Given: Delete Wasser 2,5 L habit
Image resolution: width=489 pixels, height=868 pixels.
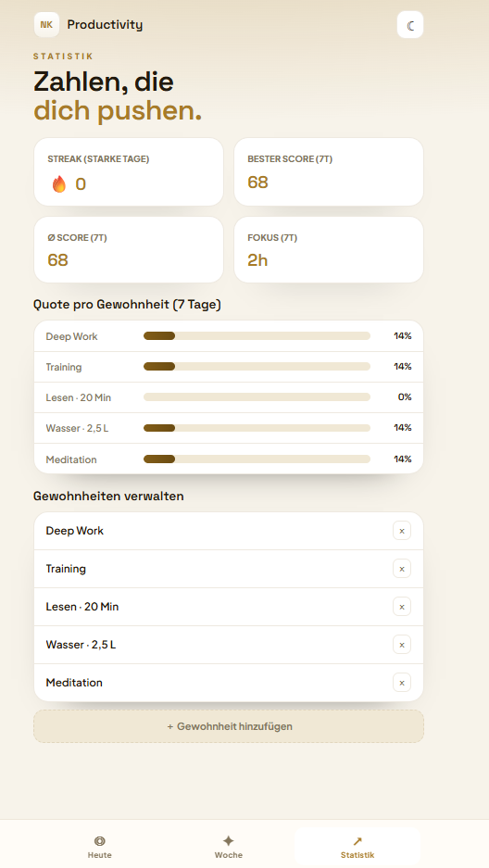Looking at the screenshot, I should 402,645.
